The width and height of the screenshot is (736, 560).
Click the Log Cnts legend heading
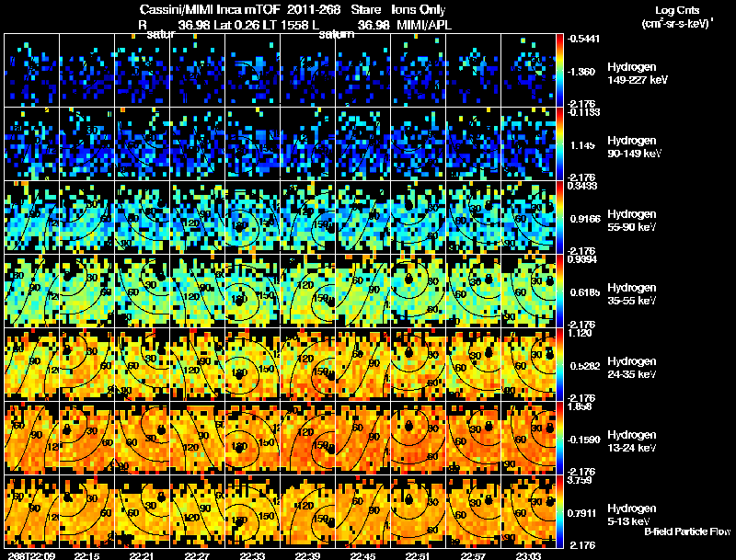[677, 10]
